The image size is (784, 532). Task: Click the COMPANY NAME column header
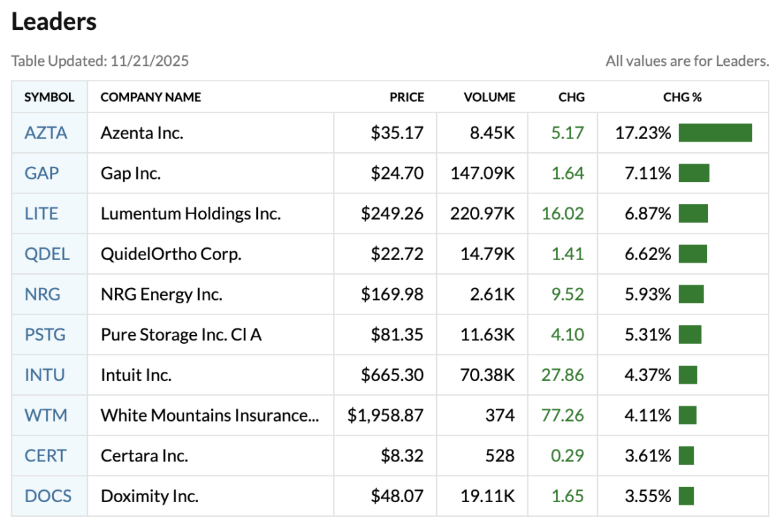(x=150, y=97)
